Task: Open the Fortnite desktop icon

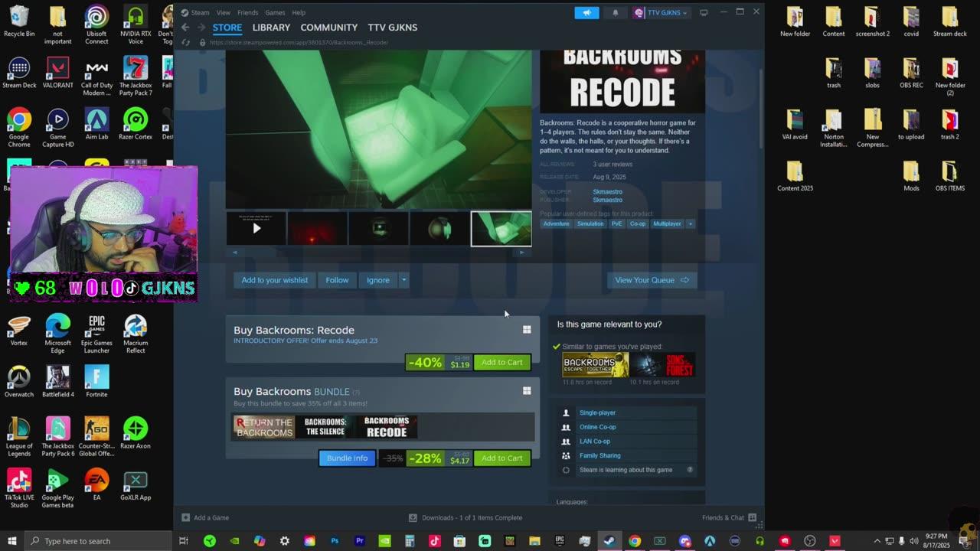Action: (96, 382)
